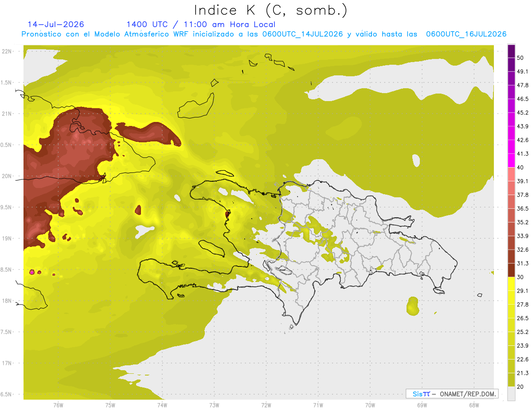Image resolution: width=532 pixels, height=411 pixels.
Task: Click the '18N' latitude label
Action: (7, 301)
